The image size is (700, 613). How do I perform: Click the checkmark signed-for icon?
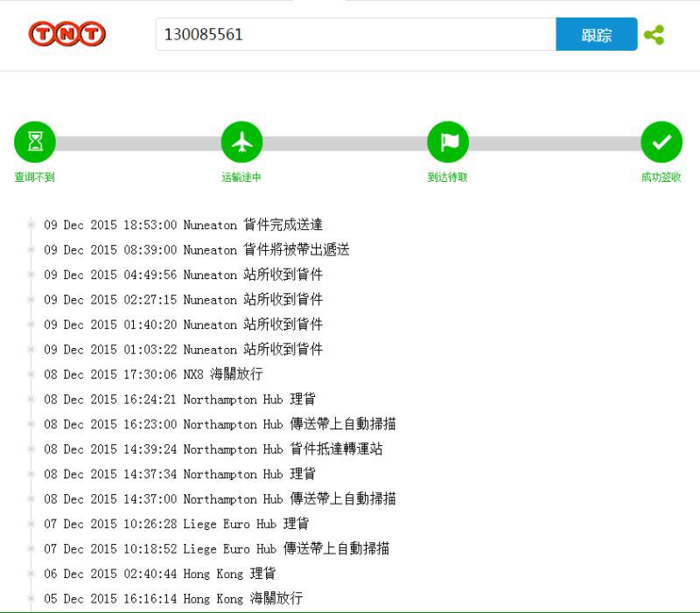pyautogui.click(x=661, y=142)
